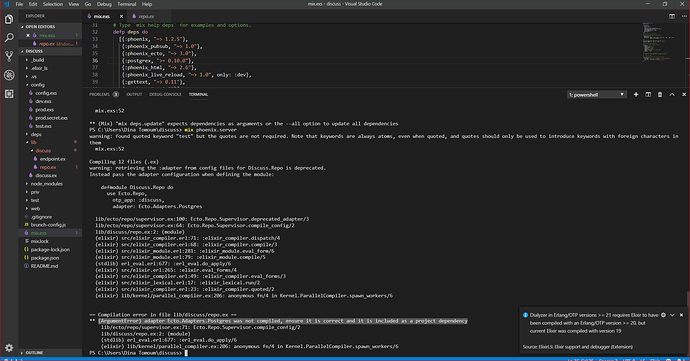Maximize terminal panel with up chevron
The image size is (690, 361).
click(672, 95)
